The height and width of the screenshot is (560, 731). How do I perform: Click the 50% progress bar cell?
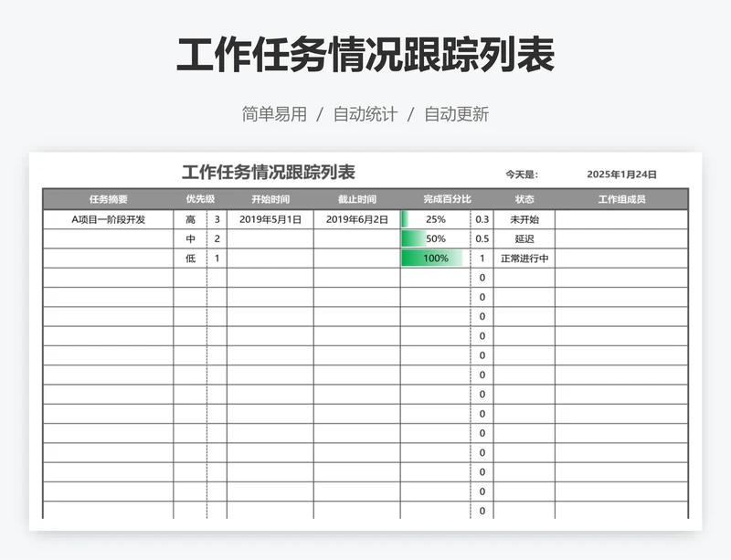pyautogui.click(x=436, y=239)
